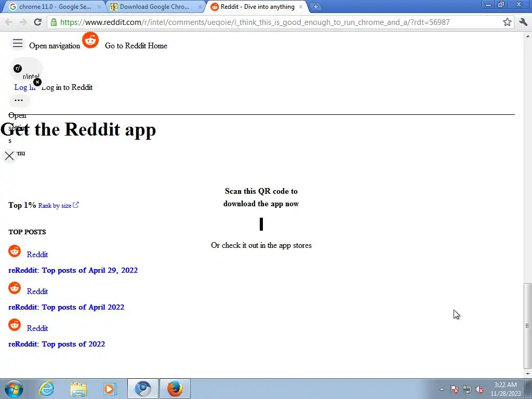Select the Reddit - Dive into anything tab
The height and width of the screenshot is (399, 532).
257,7
